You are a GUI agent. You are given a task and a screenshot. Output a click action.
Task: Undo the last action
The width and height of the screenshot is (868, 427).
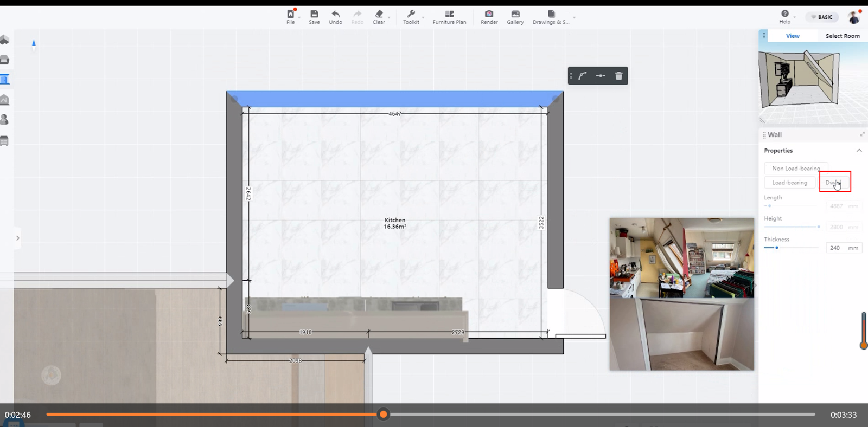click(x=335, y=17)
